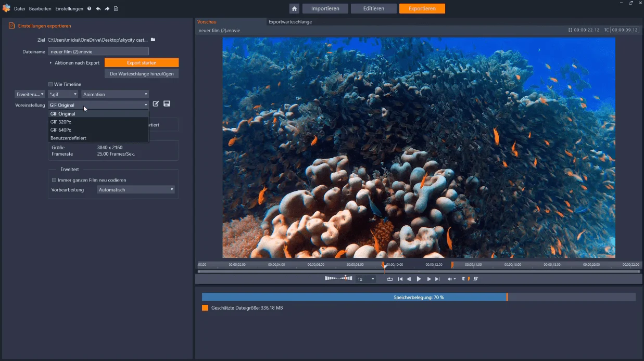Click Export starten button

click(x=142, y=62)
